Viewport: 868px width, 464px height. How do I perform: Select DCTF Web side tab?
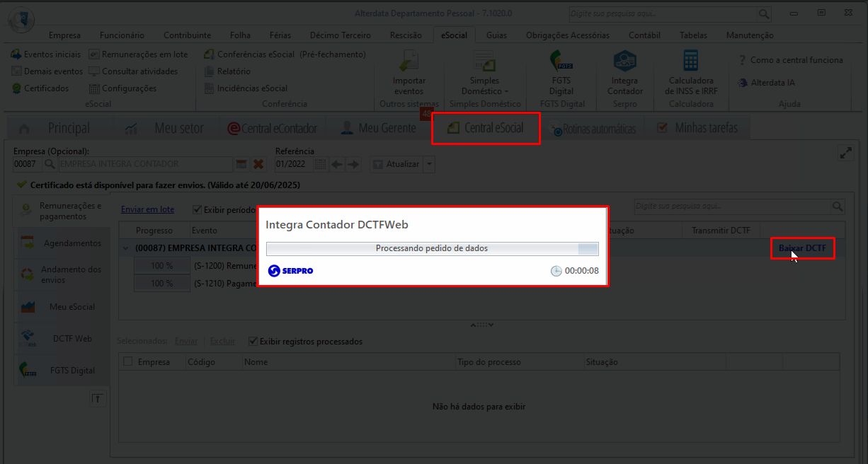click(x=62, y=339)
